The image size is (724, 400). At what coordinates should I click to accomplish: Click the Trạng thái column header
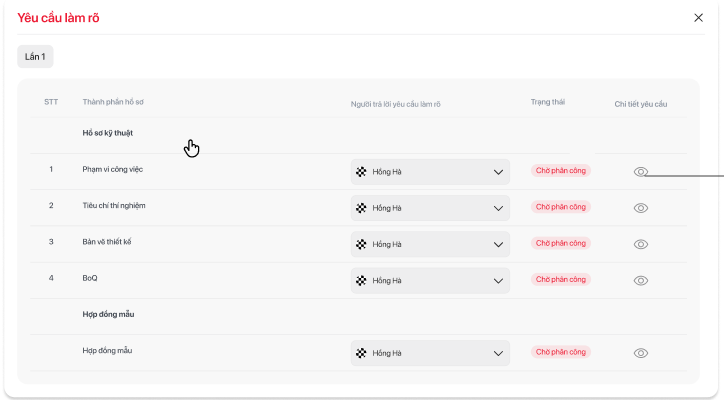click(547, 103)
